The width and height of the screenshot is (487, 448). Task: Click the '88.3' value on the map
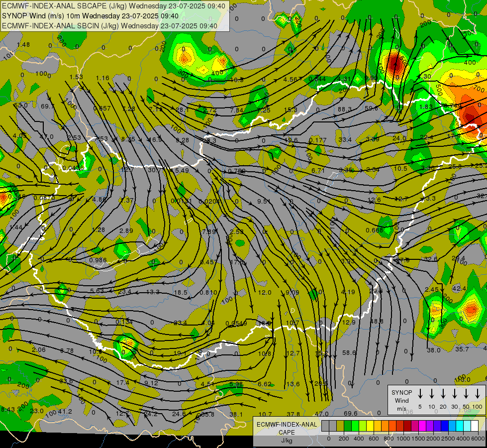click(345, 109)
